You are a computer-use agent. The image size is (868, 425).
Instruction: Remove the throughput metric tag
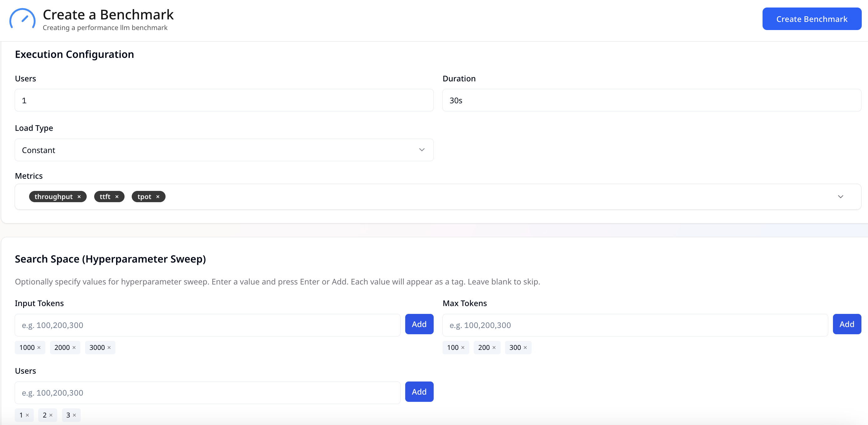79,197
